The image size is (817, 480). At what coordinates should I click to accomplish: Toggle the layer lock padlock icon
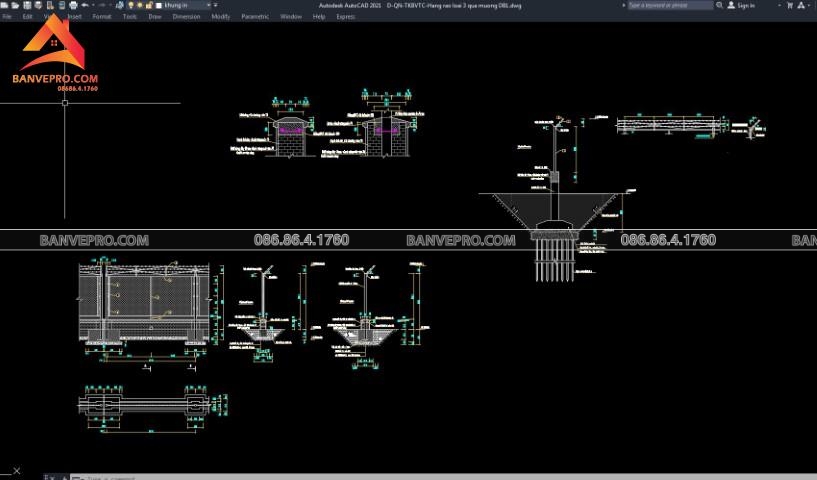[x=149, y=5]
